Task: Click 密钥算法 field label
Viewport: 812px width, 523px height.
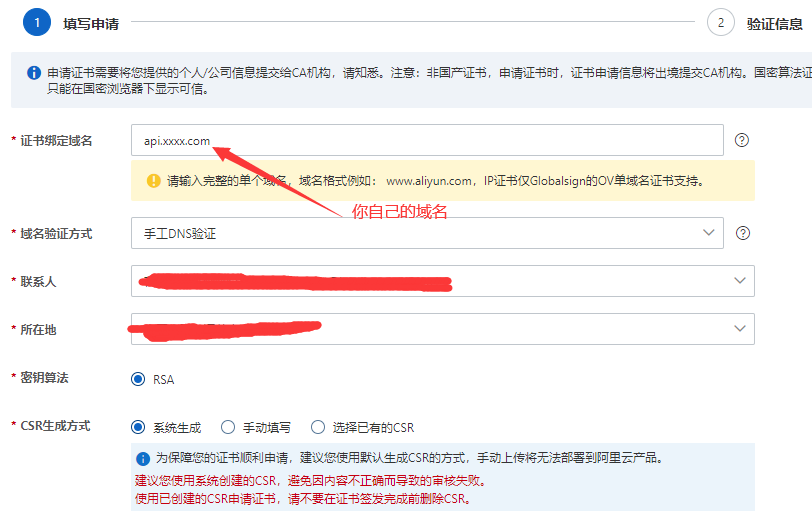Action: point(45,378)
